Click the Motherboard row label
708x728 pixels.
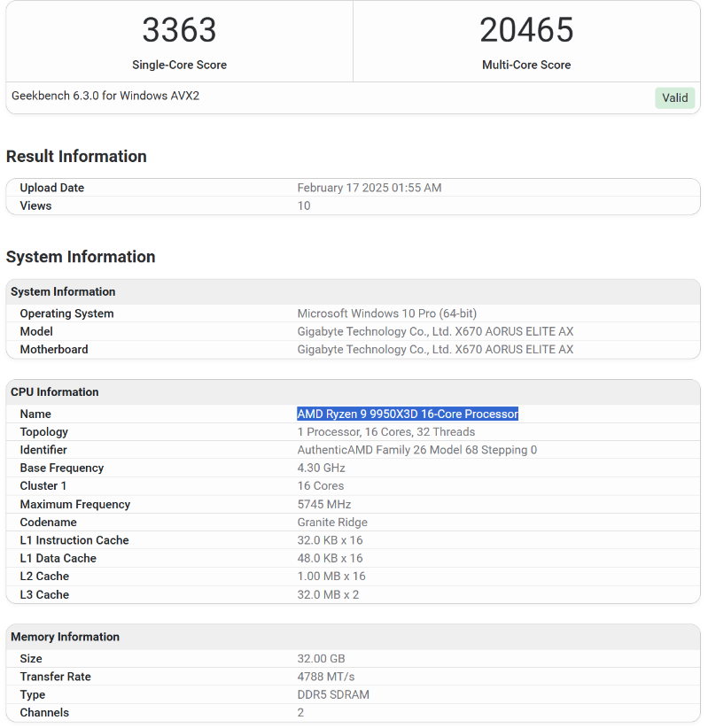(x=54, y=350)
